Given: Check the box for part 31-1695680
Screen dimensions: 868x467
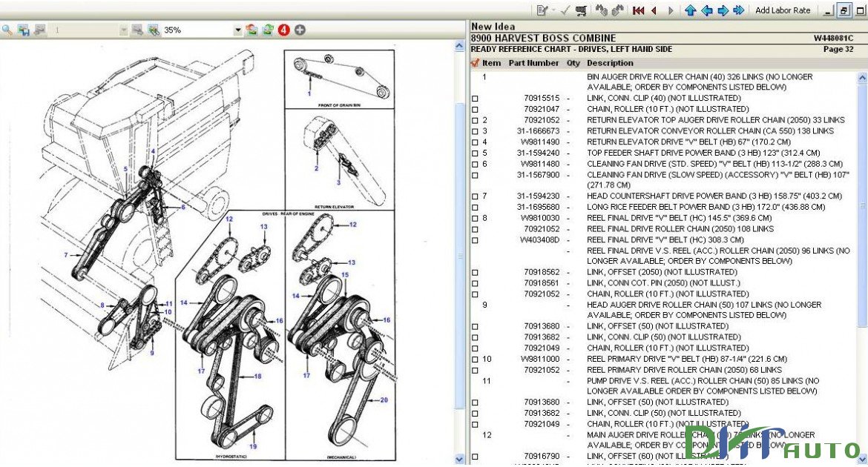Looking at the screenshot, I should point(475,208).
